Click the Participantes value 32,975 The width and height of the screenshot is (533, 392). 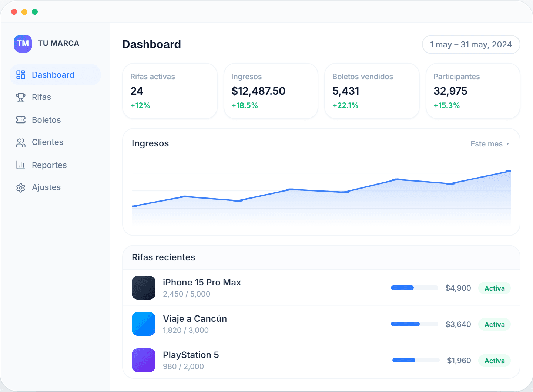click(450, 91)
